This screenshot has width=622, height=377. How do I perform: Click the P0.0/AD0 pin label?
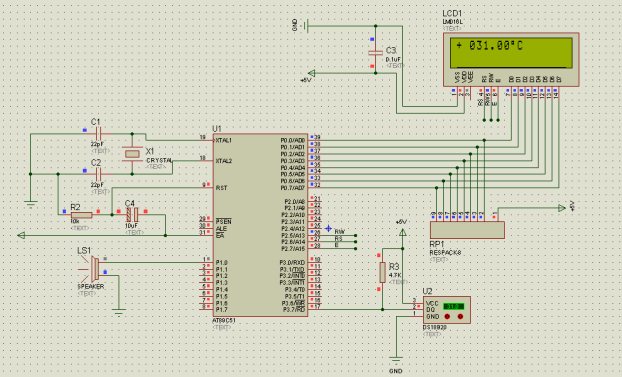(x=293, y=140)
